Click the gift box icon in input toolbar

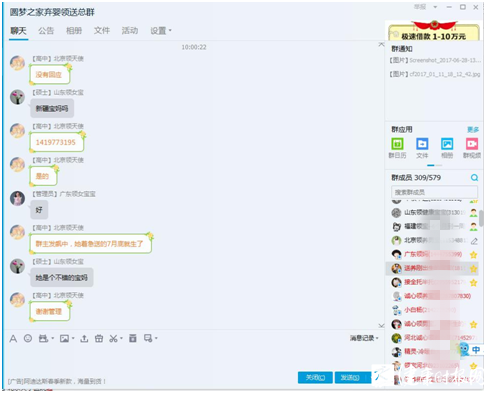pyautogui.click(x=99, y=339)
